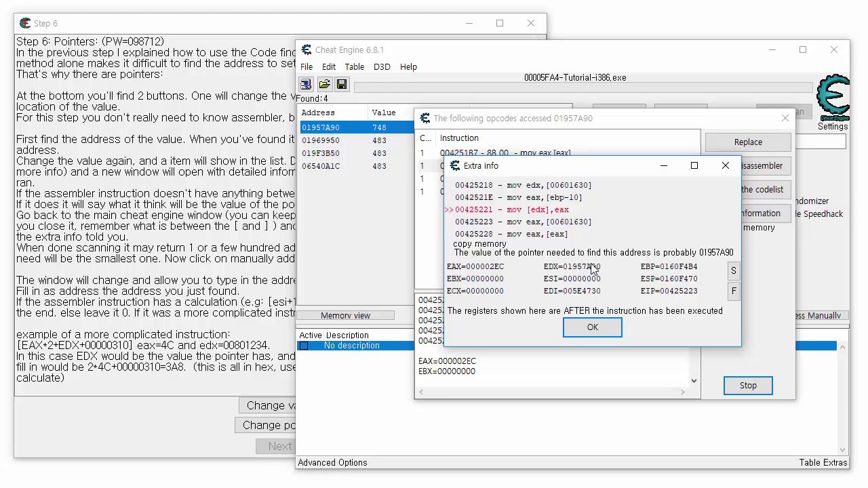Select address 01957A90 row

coord(357,127)
